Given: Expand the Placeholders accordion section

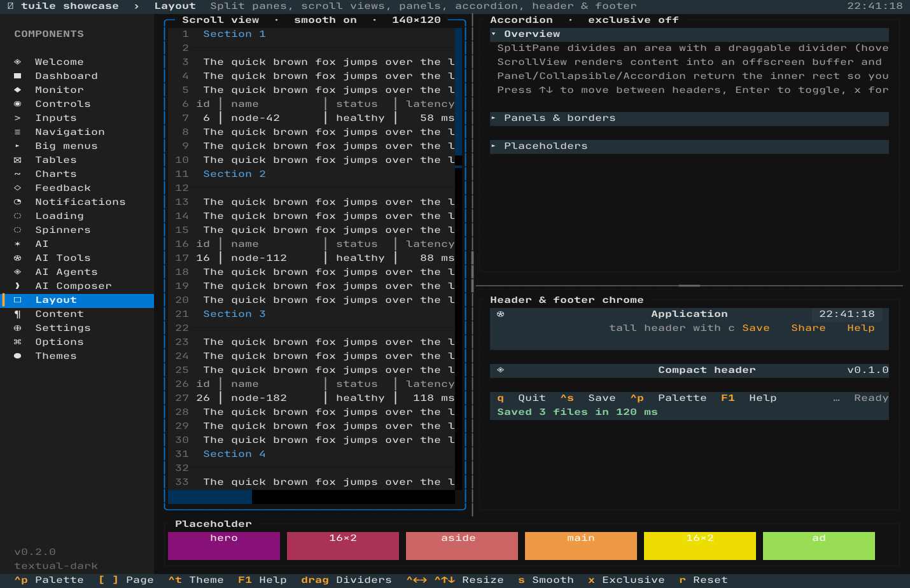Looking at the screenshot, I should tap(689, 146).
